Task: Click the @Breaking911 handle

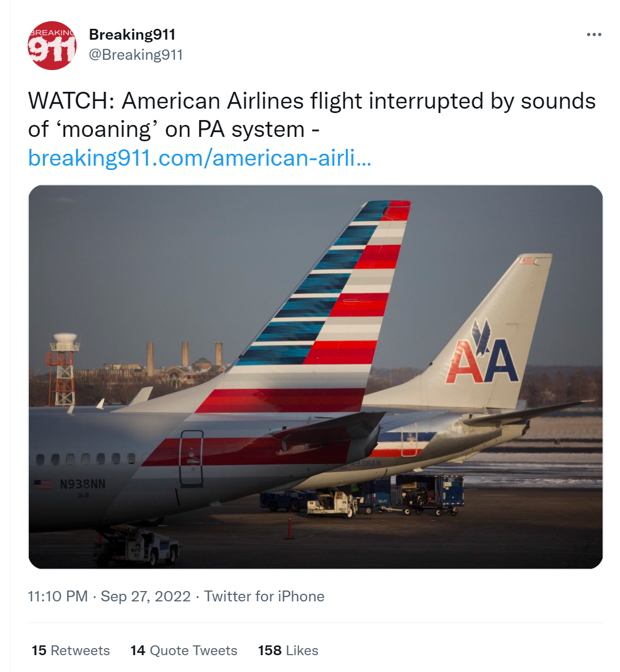Action: click(x=136, y=55)
